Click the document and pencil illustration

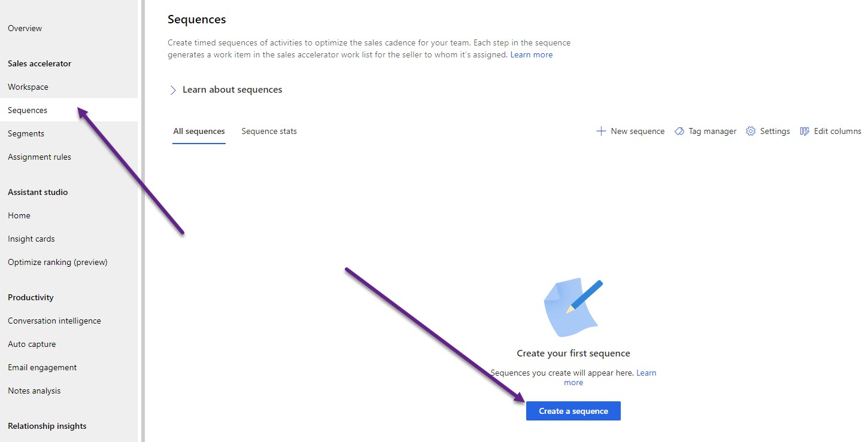(572, 307)
